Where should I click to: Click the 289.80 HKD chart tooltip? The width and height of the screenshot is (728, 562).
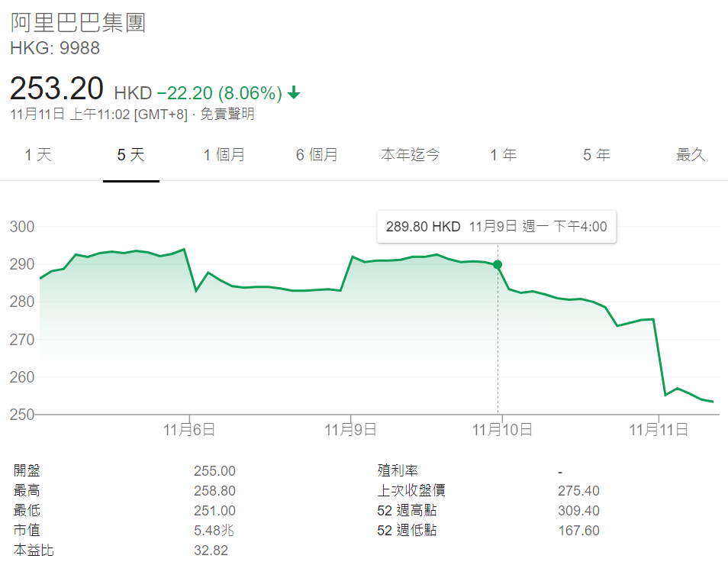click(x=497, y=227)
